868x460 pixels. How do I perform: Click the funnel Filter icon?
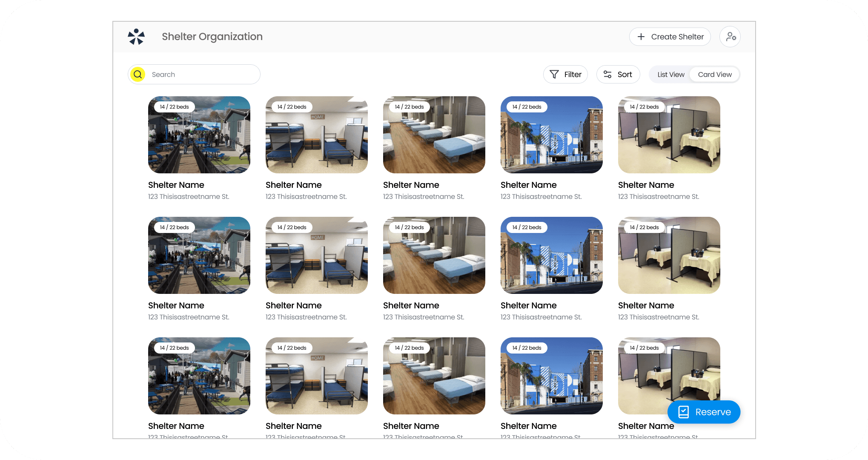click(554, 75)
